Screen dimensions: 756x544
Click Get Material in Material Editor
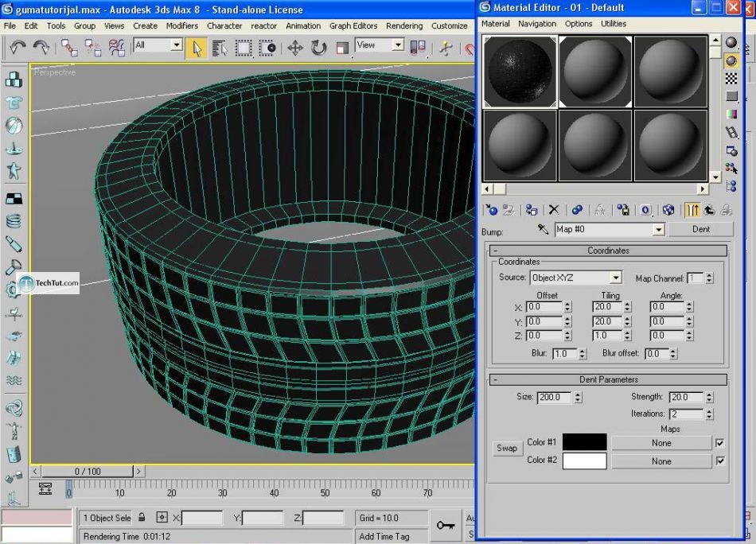(x=491, y=210)
